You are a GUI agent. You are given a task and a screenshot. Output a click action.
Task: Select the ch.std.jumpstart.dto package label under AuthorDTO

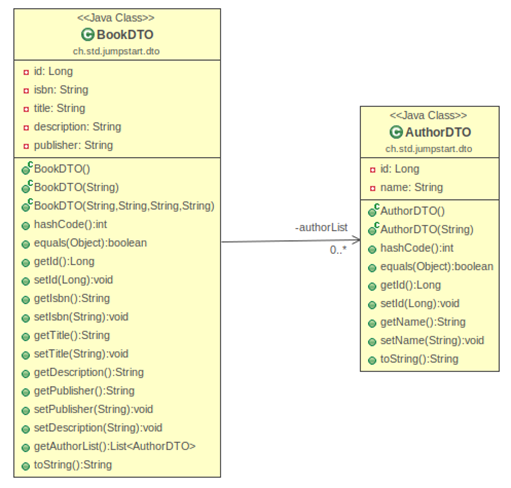pyautogui.click(x=429, y=149)
